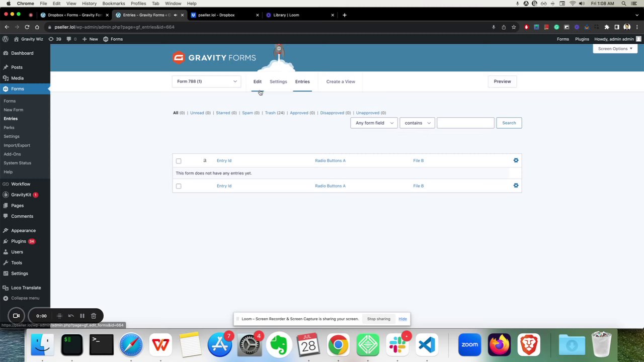Filter entries by Trash (24)
The image size is (644, 362).
click(275, 113)
